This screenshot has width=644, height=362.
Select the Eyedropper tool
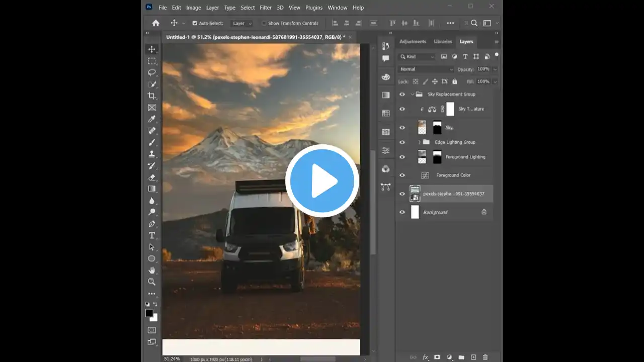[151, 119]
